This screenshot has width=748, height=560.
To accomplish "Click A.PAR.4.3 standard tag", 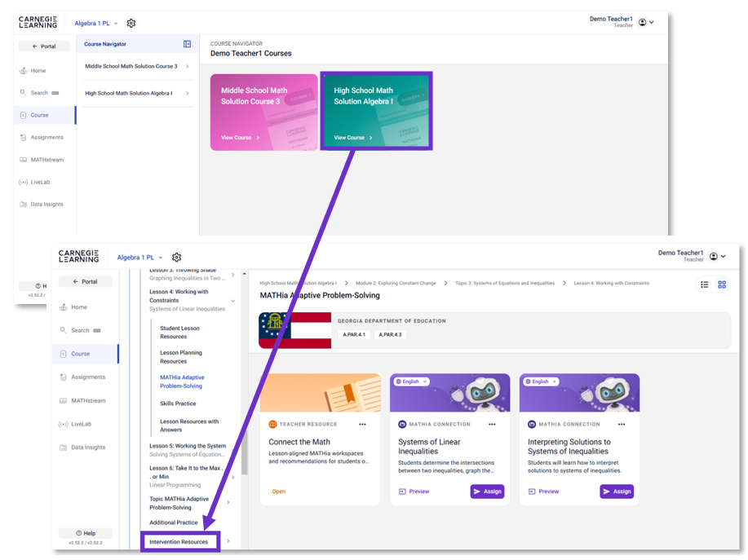I will pos(390,334).
